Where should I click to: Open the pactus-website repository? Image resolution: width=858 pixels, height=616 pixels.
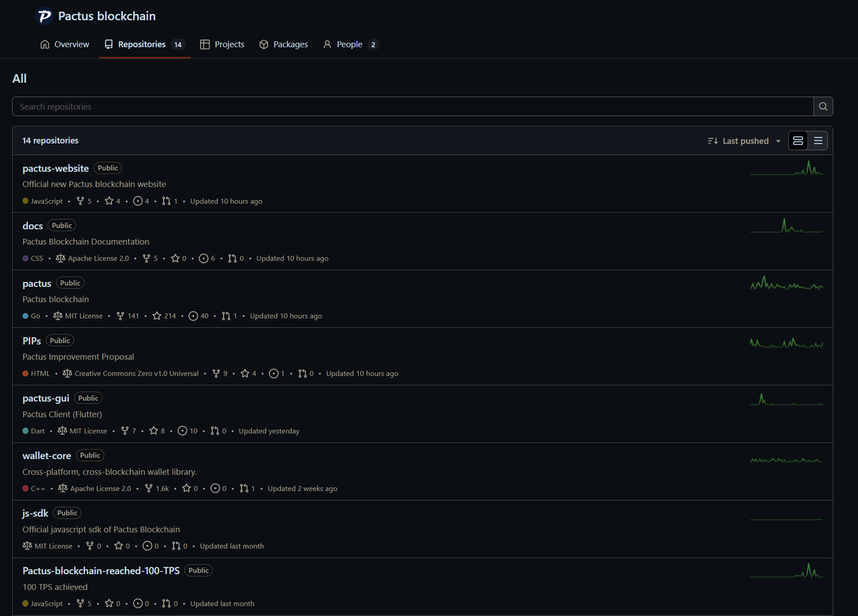(56, 168)
